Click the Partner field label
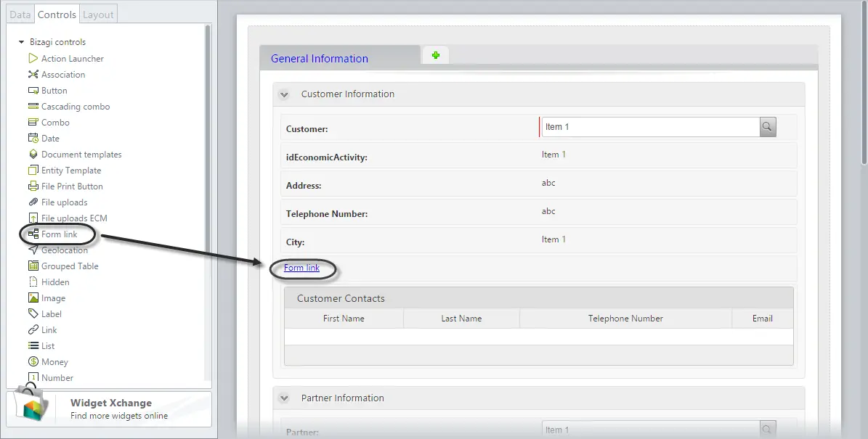The height and width of the screenshot is (439, 868). pyautogui.click(x=302, y=432)
